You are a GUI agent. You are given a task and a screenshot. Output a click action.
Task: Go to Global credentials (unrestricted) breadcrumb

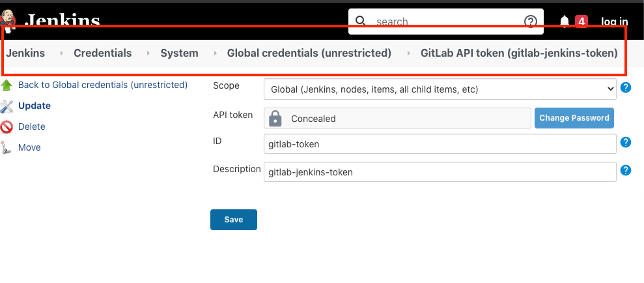click(x=309, y=53)
